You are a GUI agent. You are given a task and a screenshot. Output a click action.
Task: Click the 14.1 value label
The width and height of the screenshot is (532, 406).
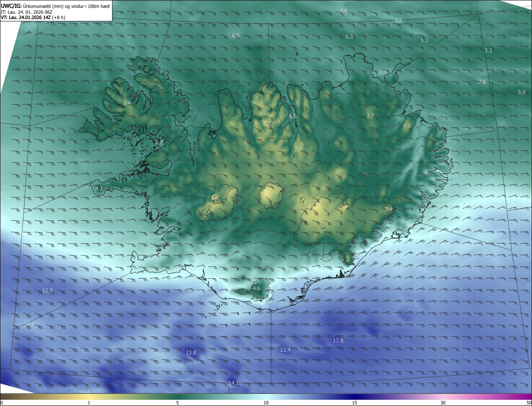point(234,383)
